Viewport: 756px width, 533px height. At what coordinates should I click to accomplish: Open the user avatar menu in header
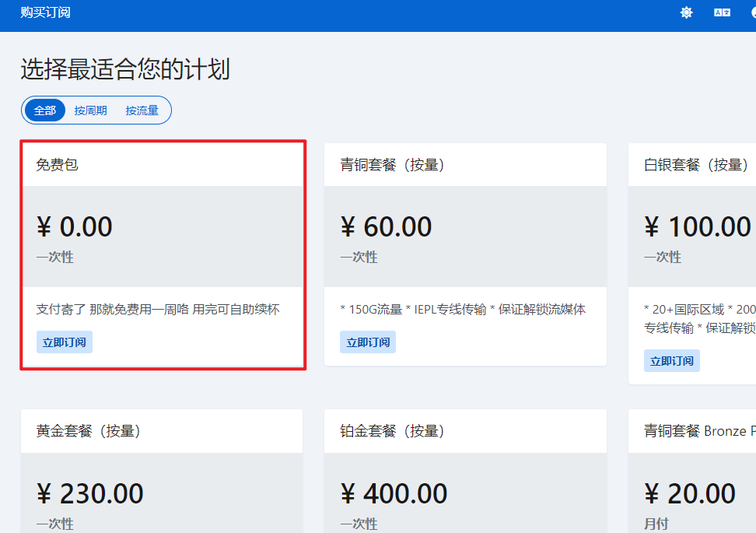pos(752,12)
